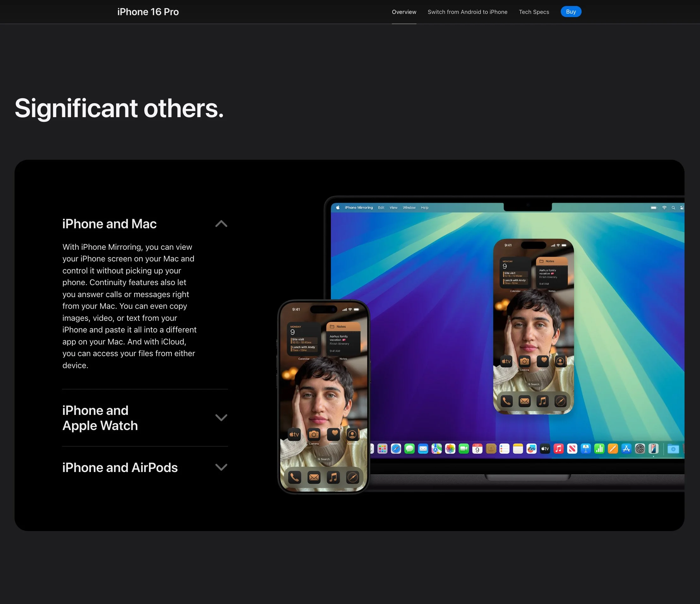Screen dimensions: 700x604
Task: Tap the Health app on the standalone iPhone
Action: point(333,434)
